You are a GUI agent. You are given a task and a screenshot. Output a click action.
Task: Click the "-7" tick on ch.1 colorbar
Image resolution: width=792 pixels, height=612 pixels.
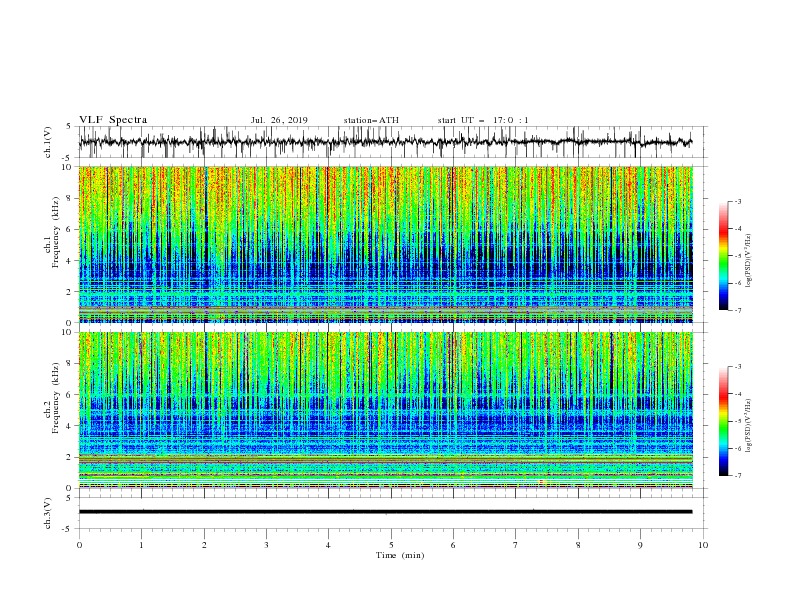click(738, 310)
